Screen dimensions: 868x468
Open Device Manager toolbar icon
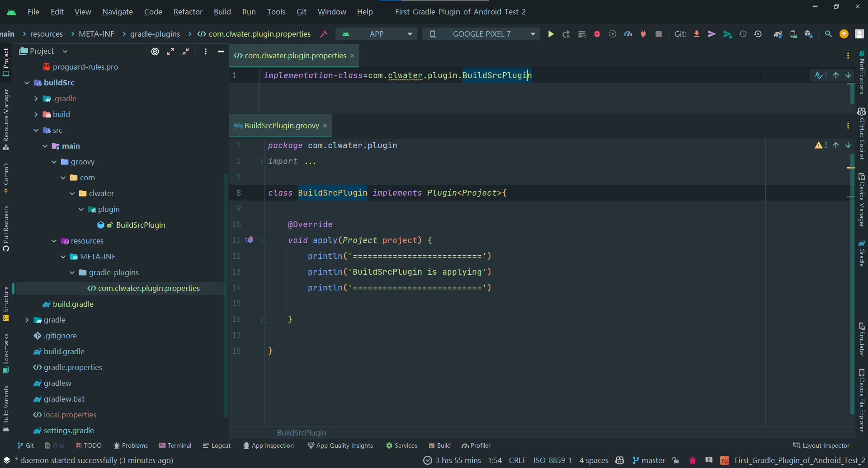coord(793,34)
